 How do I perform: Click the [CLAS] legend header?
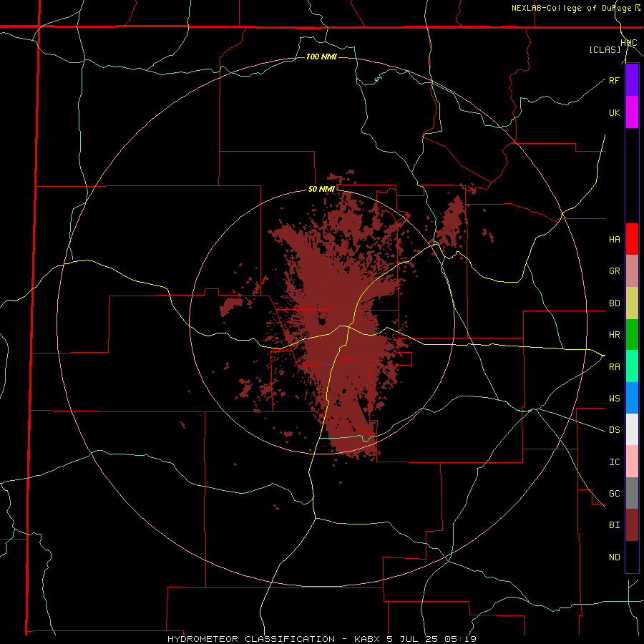(x=605, y=50)
